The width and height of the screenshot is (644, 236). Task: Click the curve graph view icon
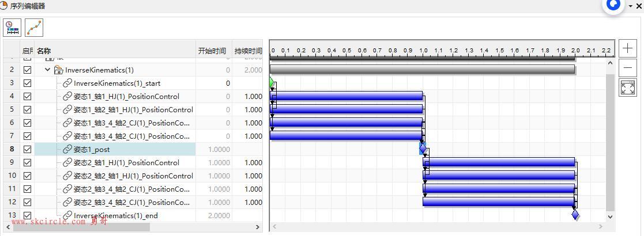click(34, 28)
